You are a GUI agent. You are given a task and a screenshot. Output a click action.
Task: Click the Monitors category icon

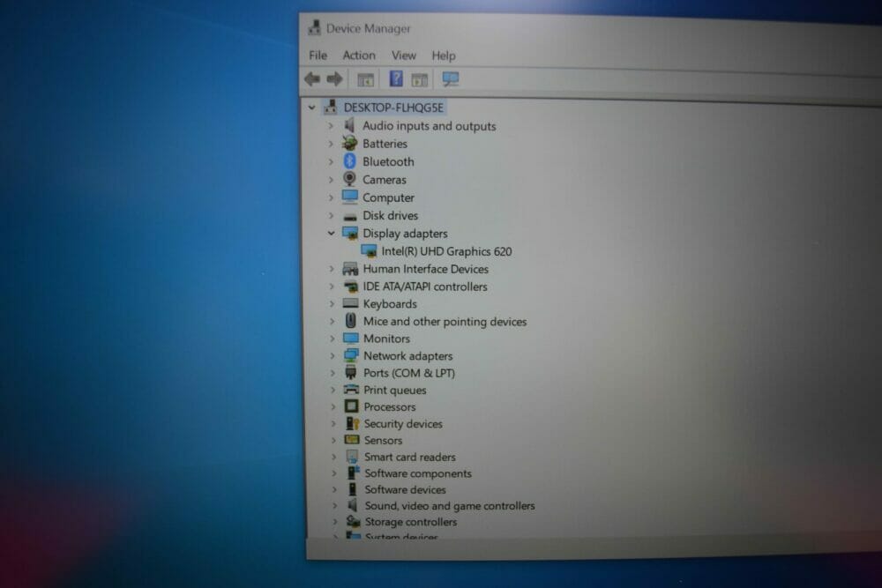click(350, 339)
